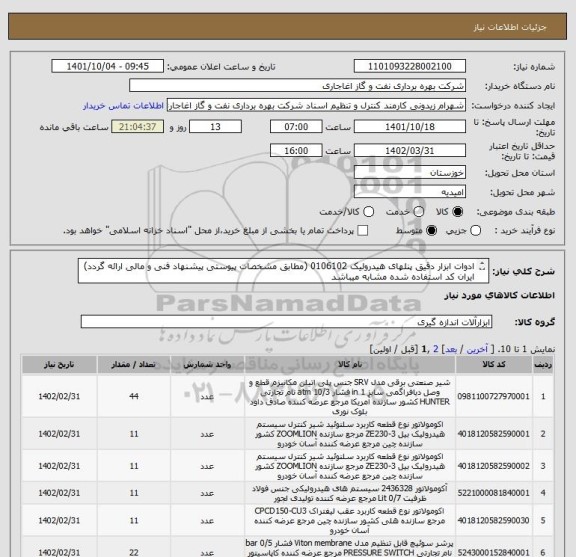Click the description box scroll arrows
Screen dimensions: 576x557
point(482,267)
